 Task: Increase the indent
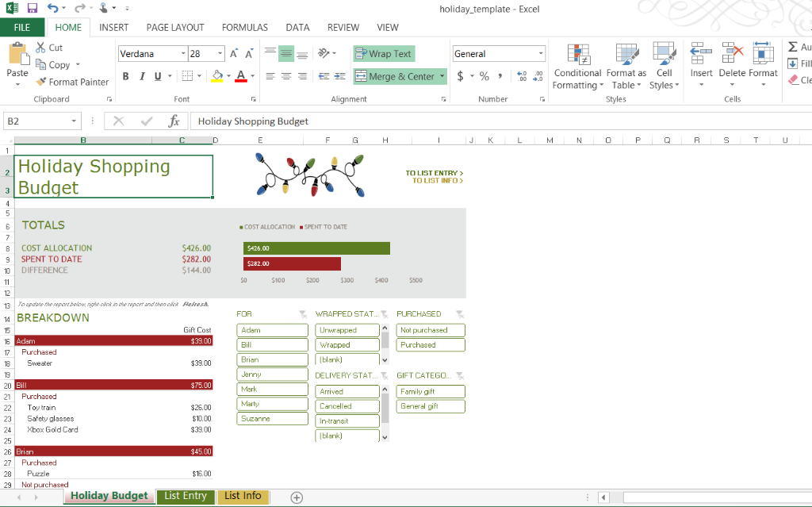pyautogui.click(x=339, y=76)
